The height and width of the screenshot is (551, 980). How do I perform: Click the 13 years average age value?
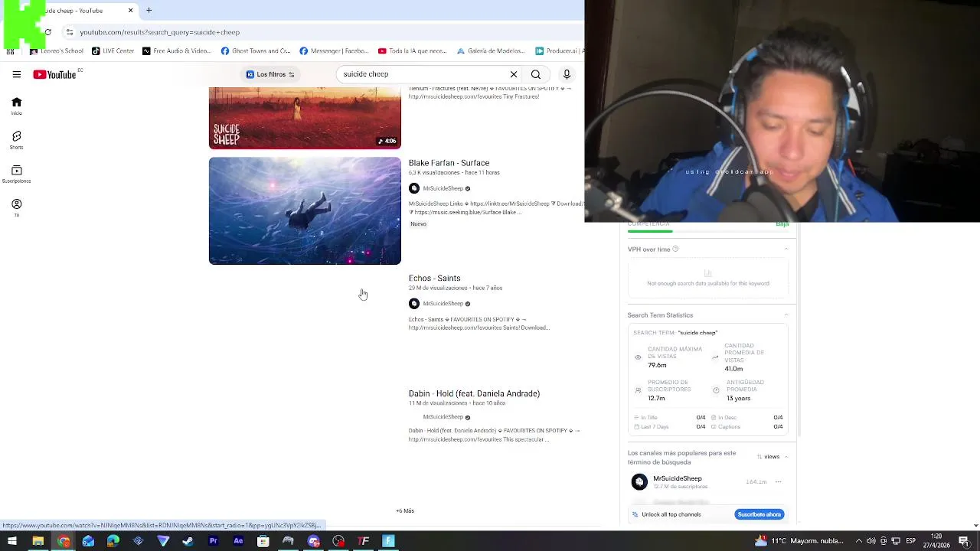coord(738,399)
